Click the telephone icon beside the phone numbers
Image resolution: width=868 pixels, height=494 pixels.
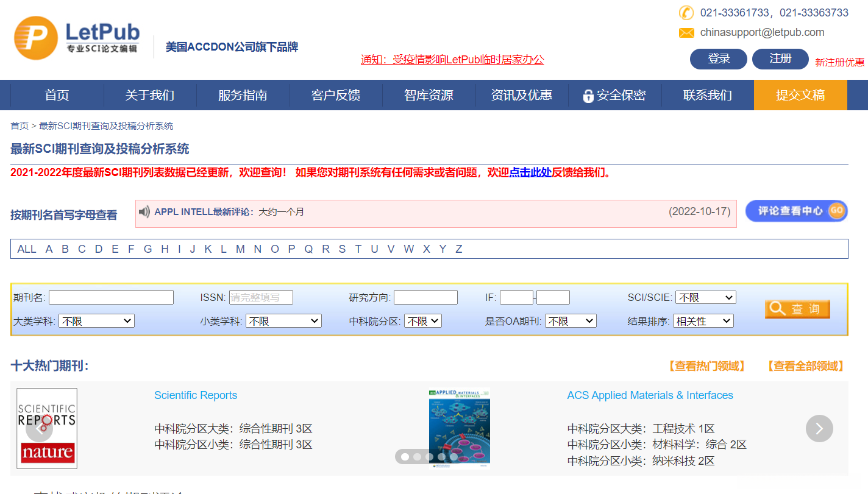tap(686, 13)
